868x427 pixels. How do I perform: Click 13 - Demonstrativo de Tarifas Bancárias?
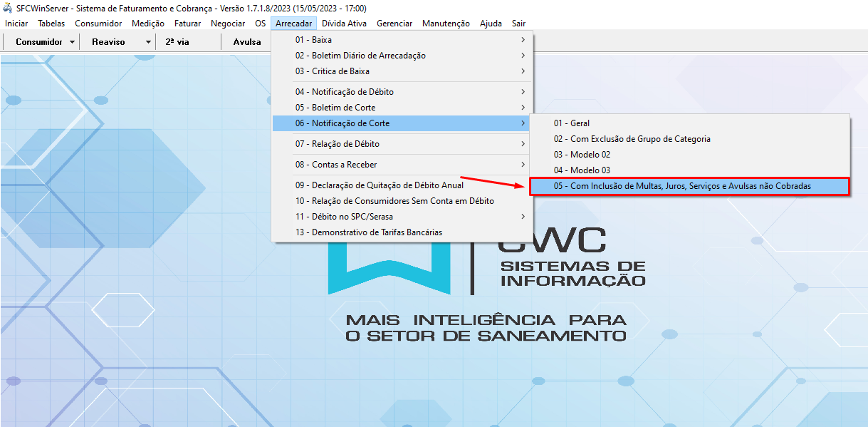pos(368,232)
